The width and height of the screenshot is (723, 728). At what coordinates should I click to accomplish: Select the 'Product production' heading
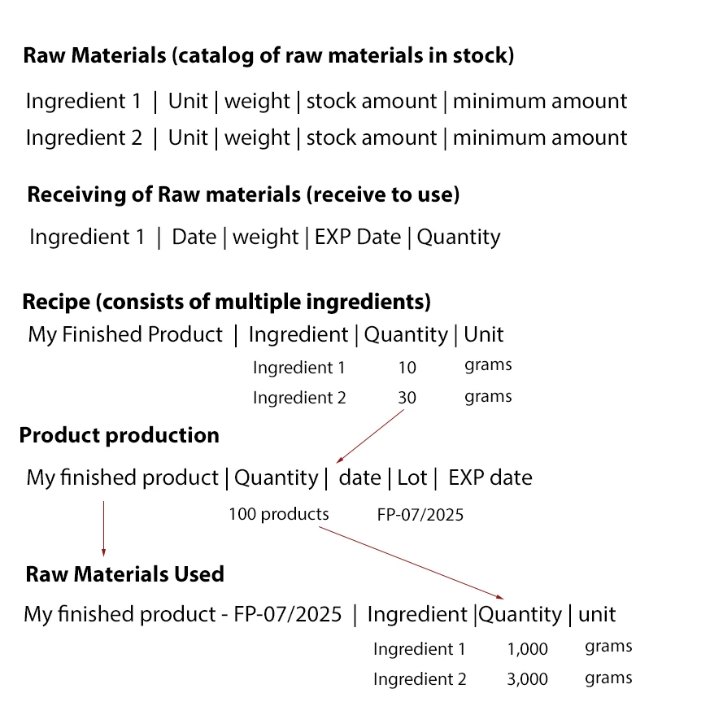point(120,436)
